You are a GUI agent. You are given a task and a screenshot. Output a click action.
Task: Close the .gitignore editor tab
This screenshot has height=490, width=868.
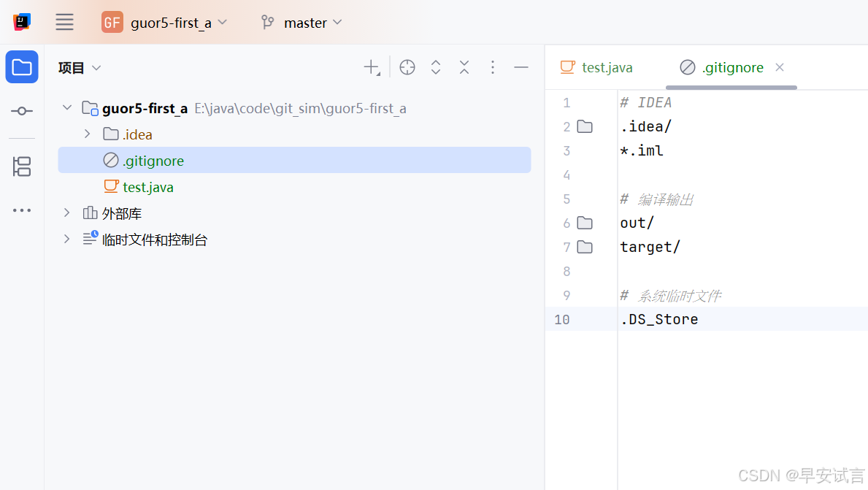pyautogui.click(x=780, y=67)
